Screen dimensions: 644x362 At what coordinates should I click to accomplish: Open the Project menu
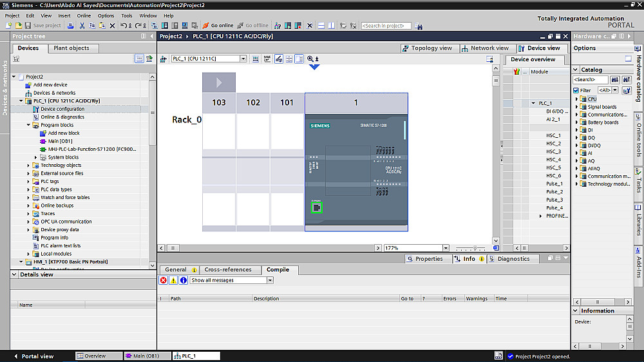pos(12,15)
